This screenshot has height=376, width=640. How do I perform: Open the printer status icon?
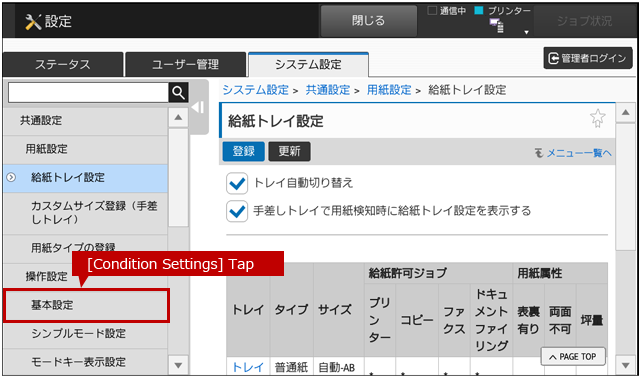tap(497, 26)
